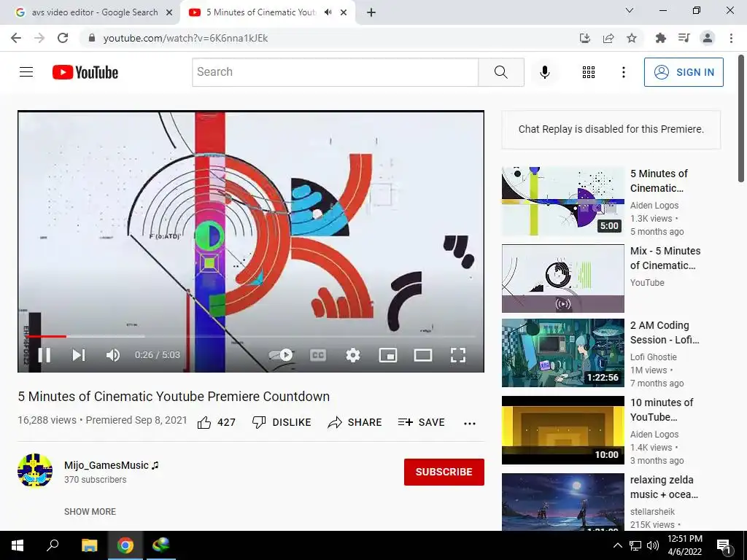
Task: Open Windows taskbar search
Action: (x=53, y=545)
